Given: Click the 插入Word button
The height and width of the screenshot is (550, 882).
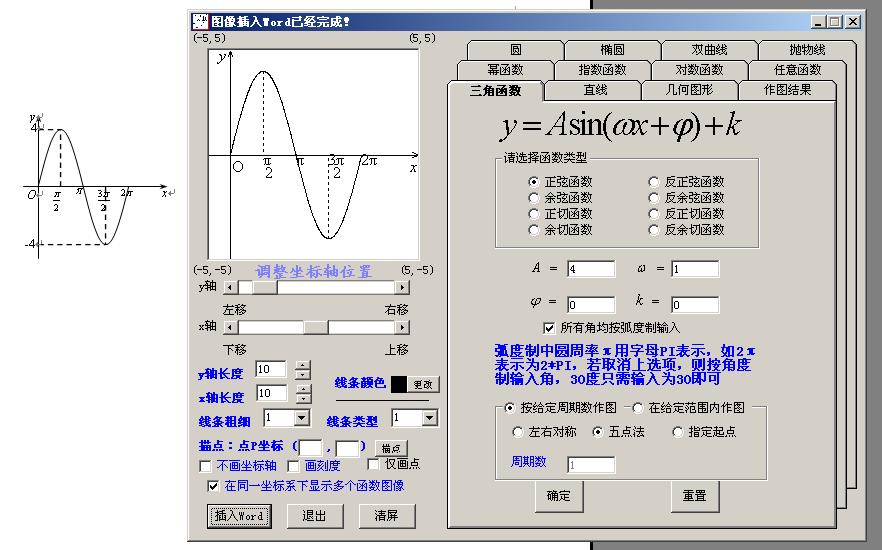Looking at the screenshot, I should point(239,516).
